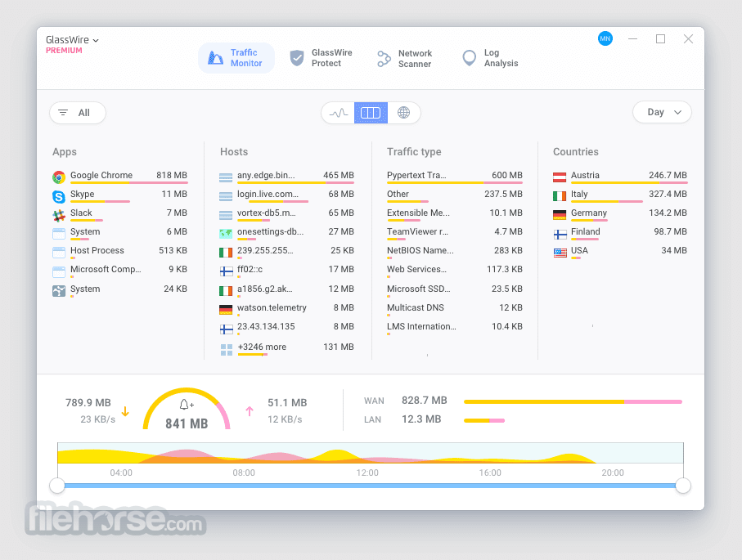Open the Traffic Monitor tab
Screen dimensions: 742x560
[236, 58]
